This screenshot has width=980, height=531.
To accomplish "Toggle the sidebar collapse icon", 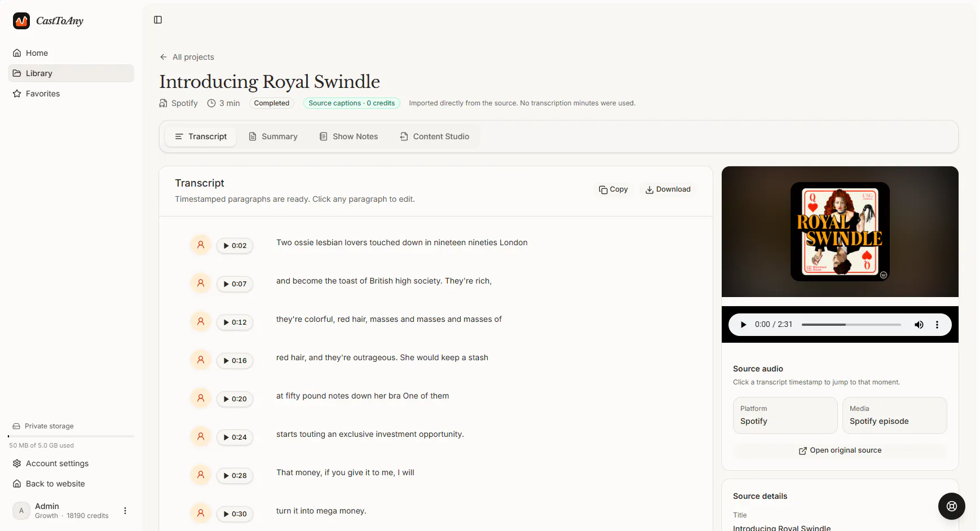I will (158, 20).
